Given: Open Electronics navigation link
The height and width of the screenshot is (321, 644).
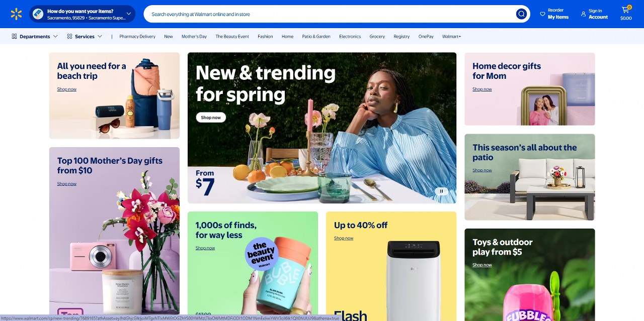Looking at the screenshot, I should [350, 36].
